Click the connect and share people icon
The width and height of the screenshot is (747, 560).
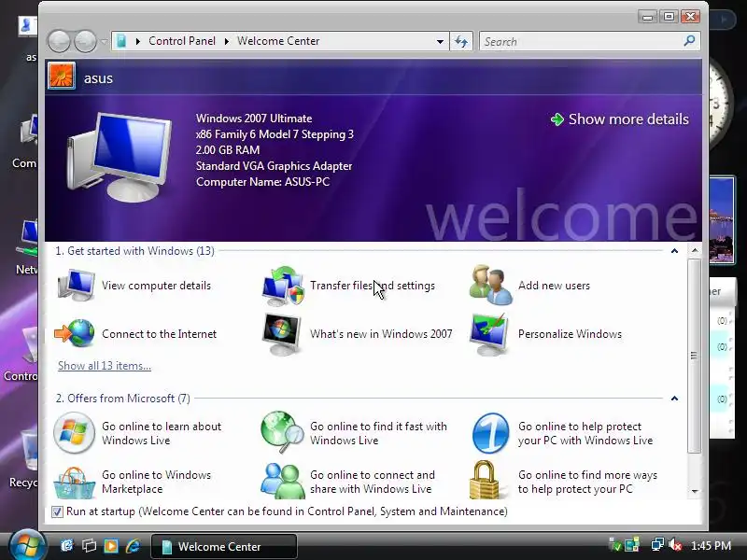[x=283, y=481]
